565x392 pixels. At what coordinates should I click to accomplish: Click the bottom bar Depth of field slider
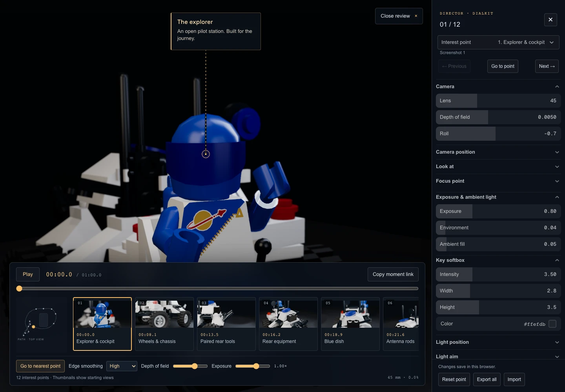pyautogui.click(x=190, y=366)
